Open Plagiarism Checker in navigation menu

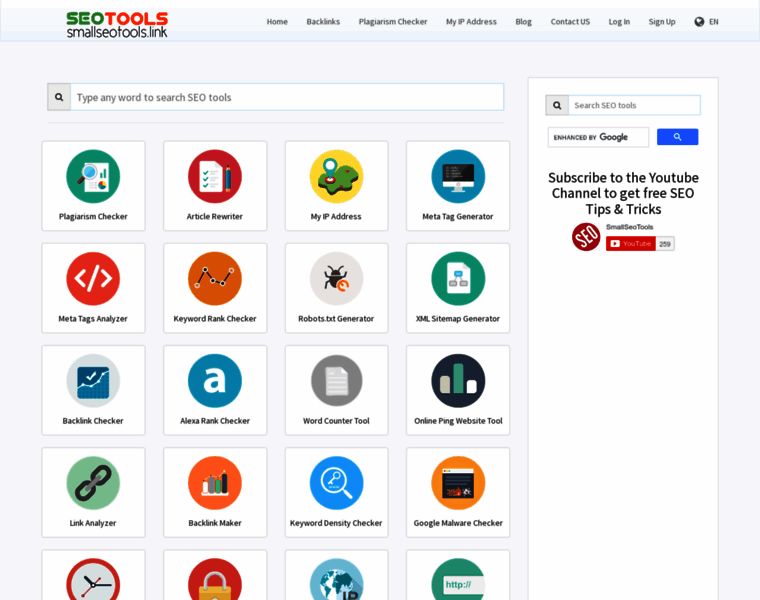[393, 22]
